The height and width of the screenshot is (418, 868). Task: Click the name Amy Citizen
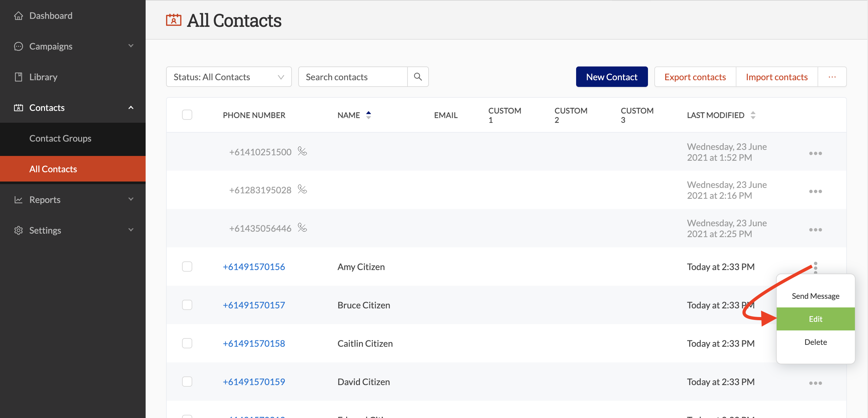(361, 267)
